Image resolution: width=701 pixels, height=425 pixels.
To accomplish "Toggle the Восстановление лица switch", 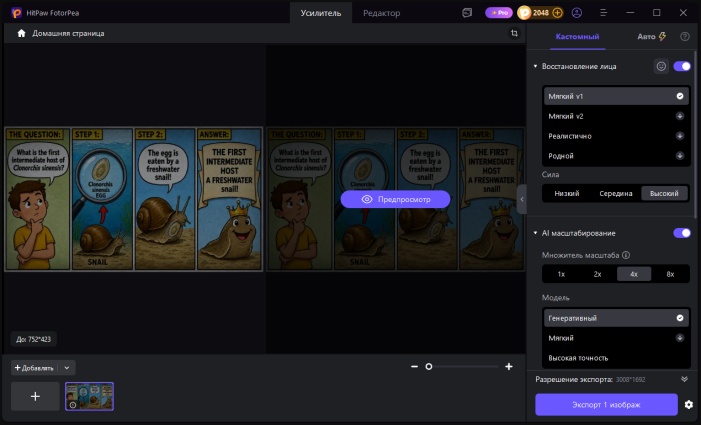I will tap(682, 66).
